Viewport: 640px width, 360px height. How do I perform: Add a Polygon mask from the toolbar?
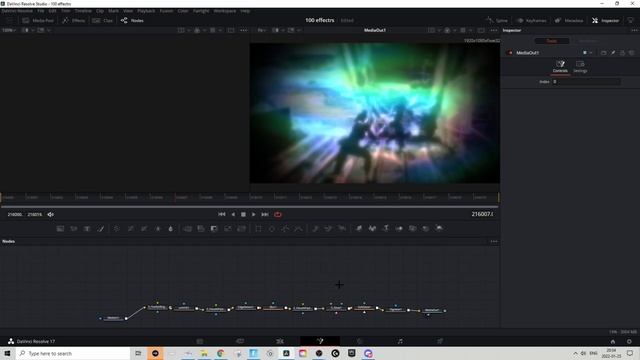(x=285, y=229)
